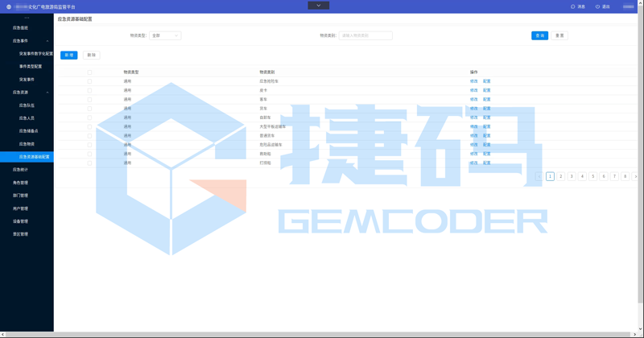
Task: Click the 删除 delete button
Action: pyautogui.click(x=92, y=55)
